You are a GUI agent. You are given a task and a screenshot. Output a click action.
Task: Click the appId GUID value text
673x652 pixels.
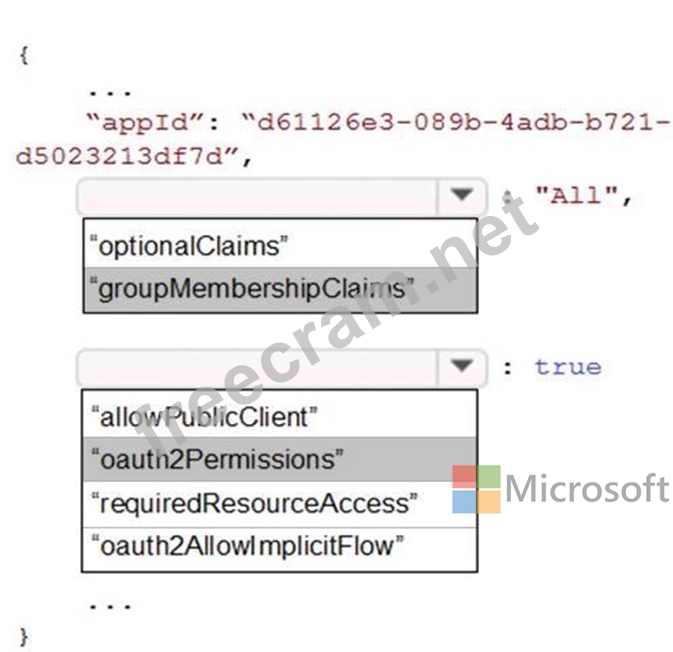[343, 139]
